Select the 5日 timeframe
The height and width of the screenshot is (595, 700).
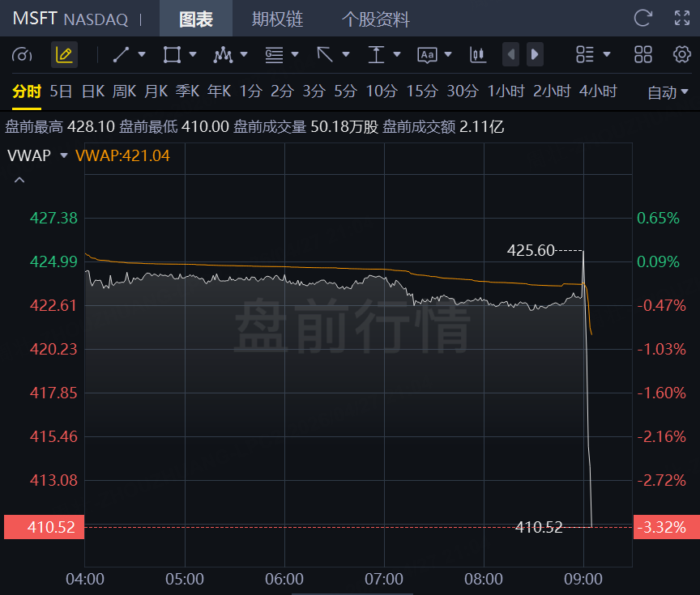61,91
